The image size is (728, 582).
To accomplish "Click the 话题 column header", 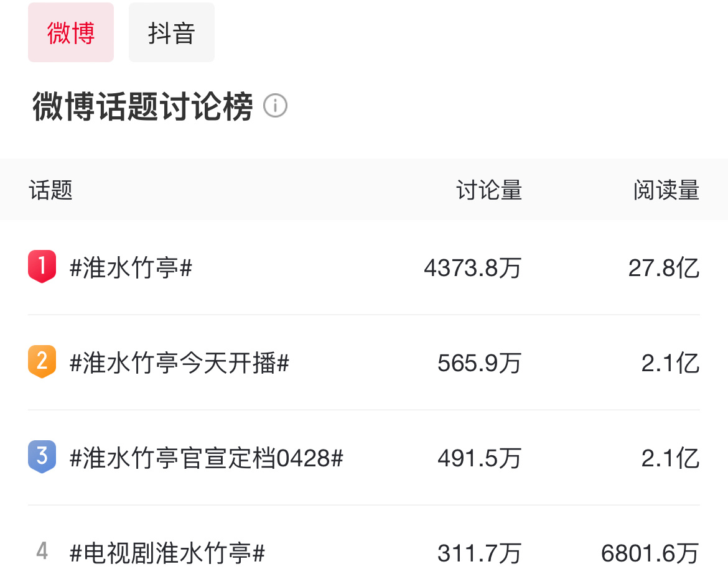I will click(x=50, y=190).
